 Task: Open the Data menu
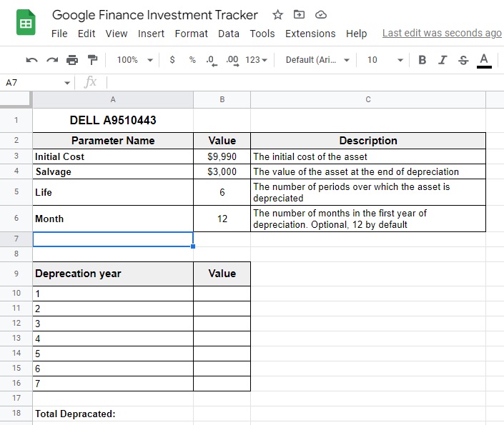(x=229, y=34)
